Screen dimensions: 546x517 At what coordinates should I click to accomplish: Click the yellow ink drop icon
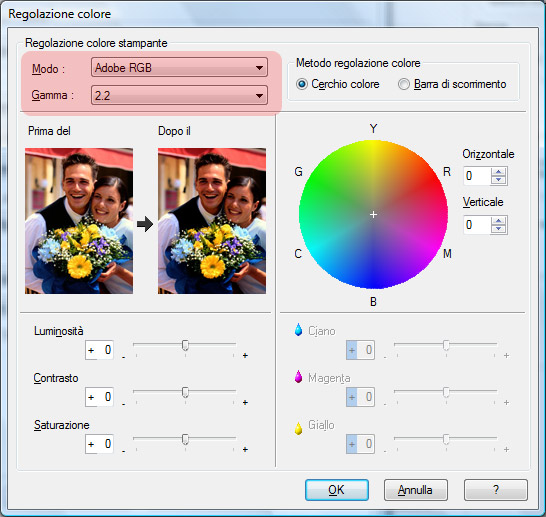[x=298, y=428]
